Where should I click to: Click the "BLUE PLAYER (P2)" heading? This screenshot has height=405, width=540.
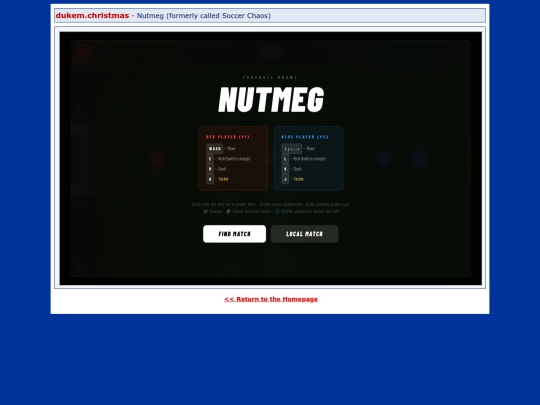tap(305, 137)
